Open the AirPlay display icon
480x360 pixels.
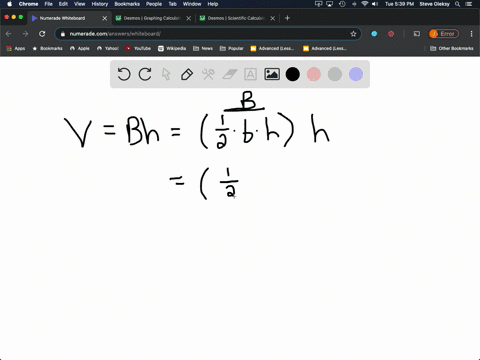coord(330,4)
